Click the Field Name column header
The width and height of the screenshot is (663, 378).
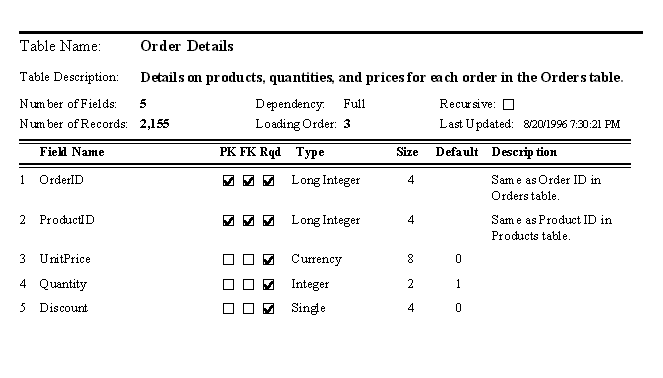[72, 152]
